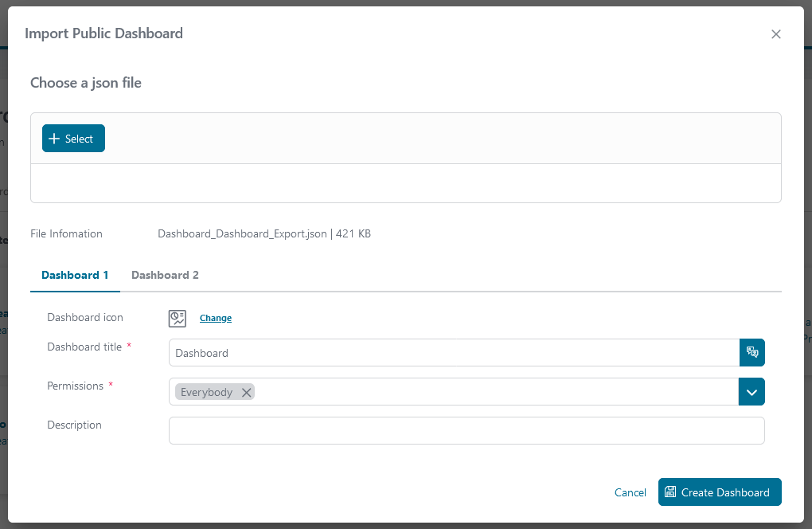Switch to the Dashboard 1 tab
This screenshot has width=812, height=529.
coord(75,275)
